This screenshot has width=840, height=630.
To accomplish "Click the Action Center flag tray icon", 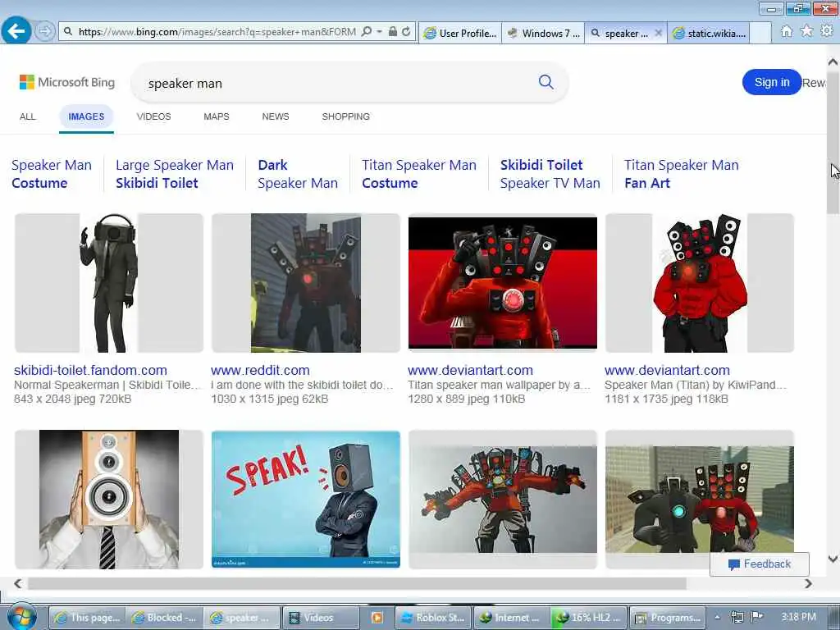I will (x=757, y=617).
